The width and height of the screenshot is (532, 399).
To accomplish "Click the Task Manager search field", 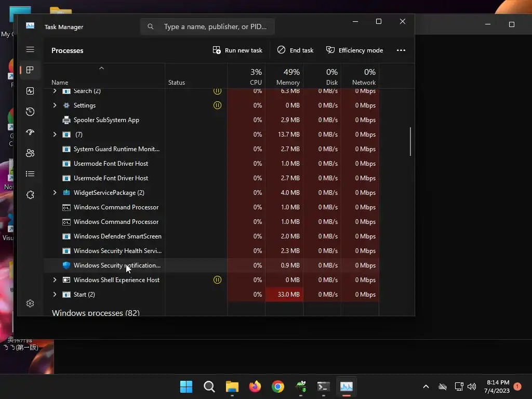I will [x=207, y=26].
